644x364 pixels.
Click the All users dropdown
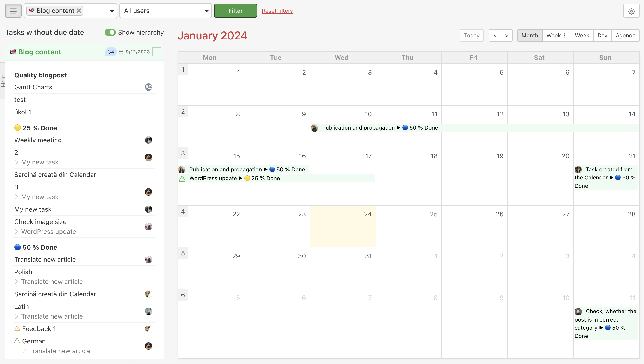(165, 11)
